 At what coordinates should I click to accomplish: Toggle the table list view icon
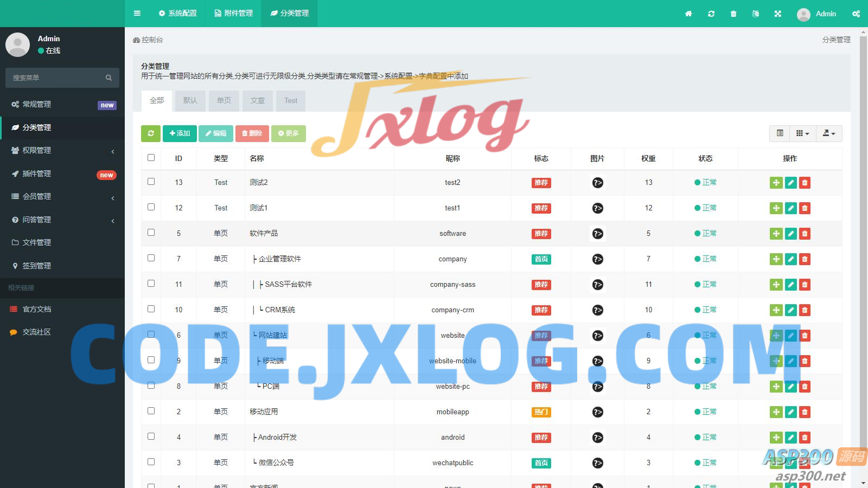coord(780,133)
